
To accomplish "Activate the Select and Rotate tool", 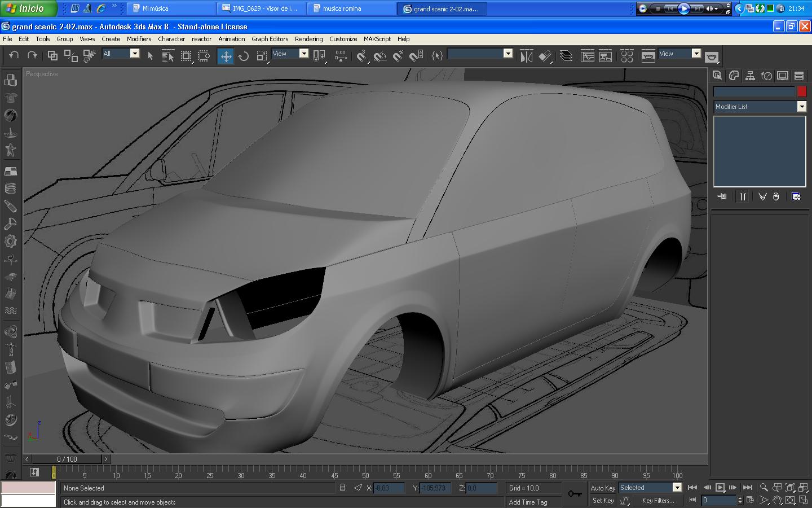I will (244, 56).
